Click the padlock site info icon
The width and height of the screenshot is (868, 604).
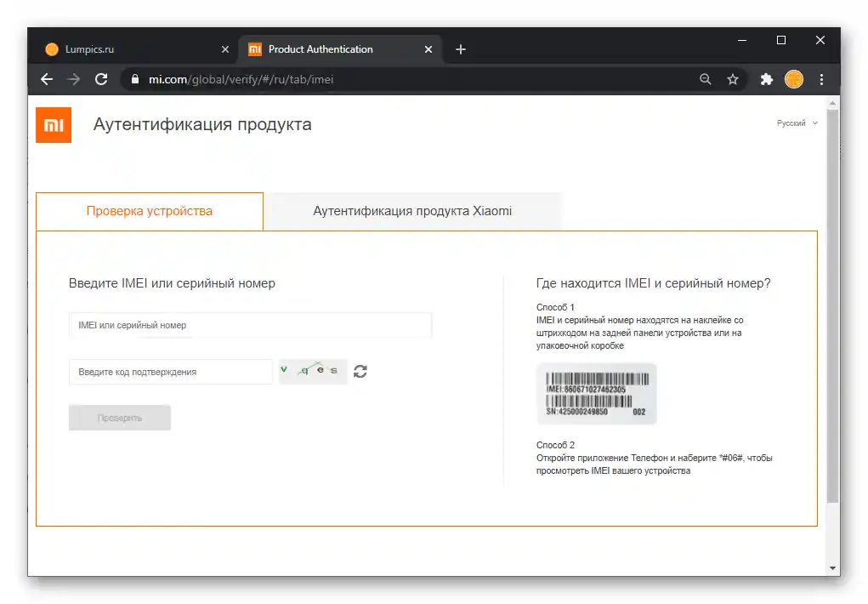tap(135, 79)
